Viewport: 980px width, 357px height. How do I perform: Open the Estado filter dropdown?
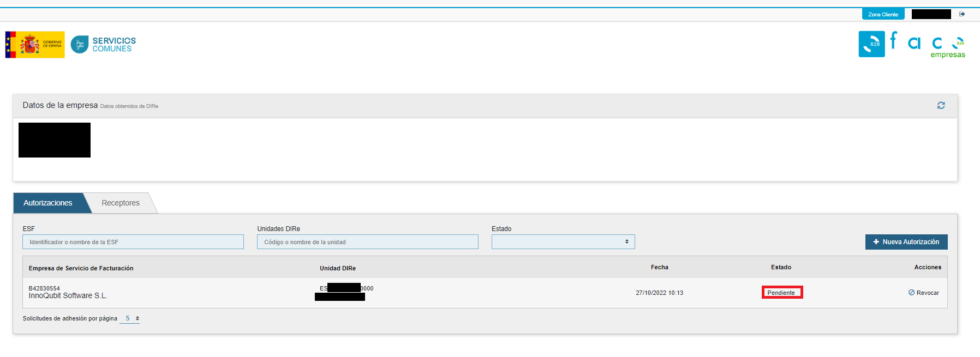click(563, 242)
